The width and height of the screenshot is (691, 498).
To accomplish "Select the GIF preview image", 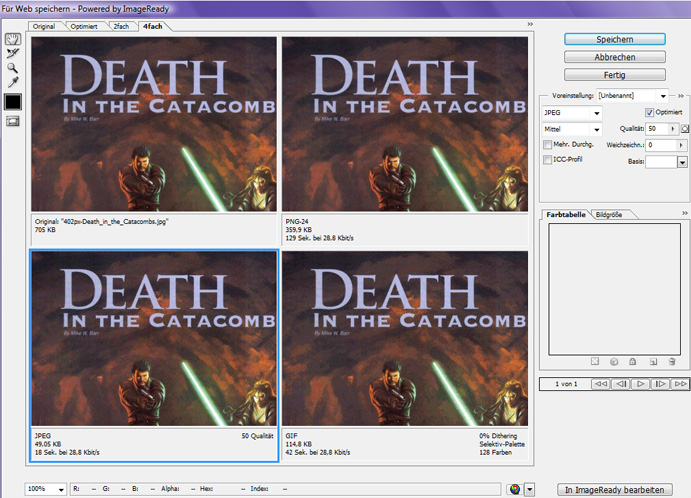I will pyautogui.click(x=405, y=338).
